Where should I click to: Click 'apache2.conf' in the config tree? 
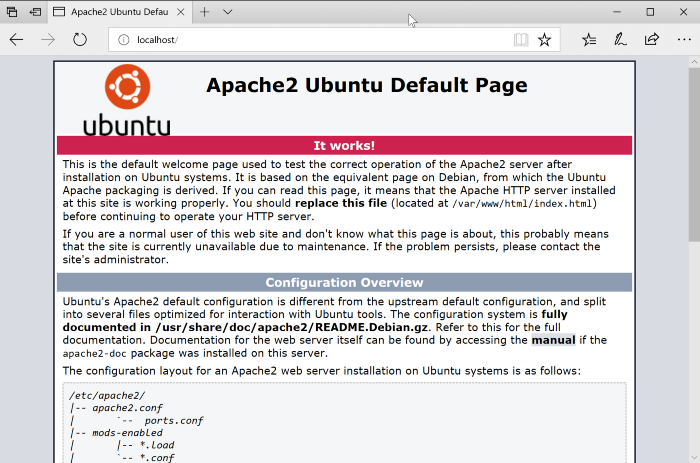(127, 408)
